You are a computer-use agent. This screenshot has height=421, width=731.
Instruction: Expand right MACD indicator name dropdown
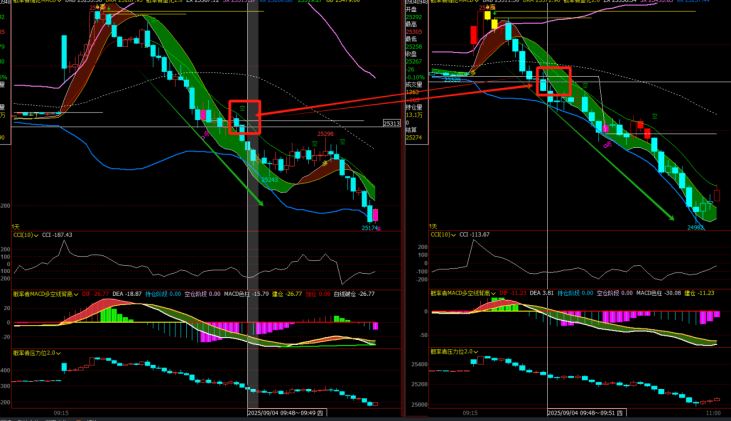point(492,293)
